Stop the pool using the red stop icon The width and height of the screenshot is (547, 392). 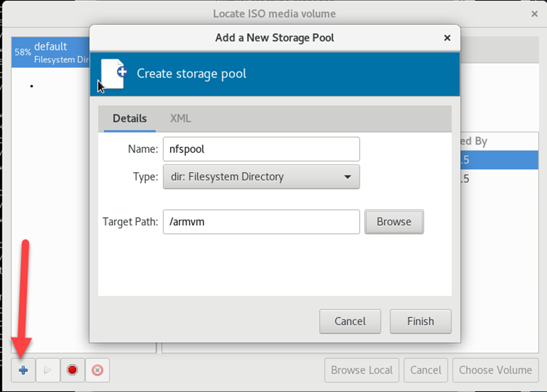click(x=72, y=370)
